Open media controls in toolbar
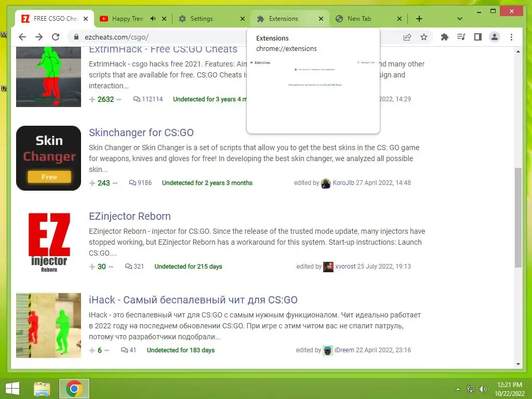 [x=461, y=37]
